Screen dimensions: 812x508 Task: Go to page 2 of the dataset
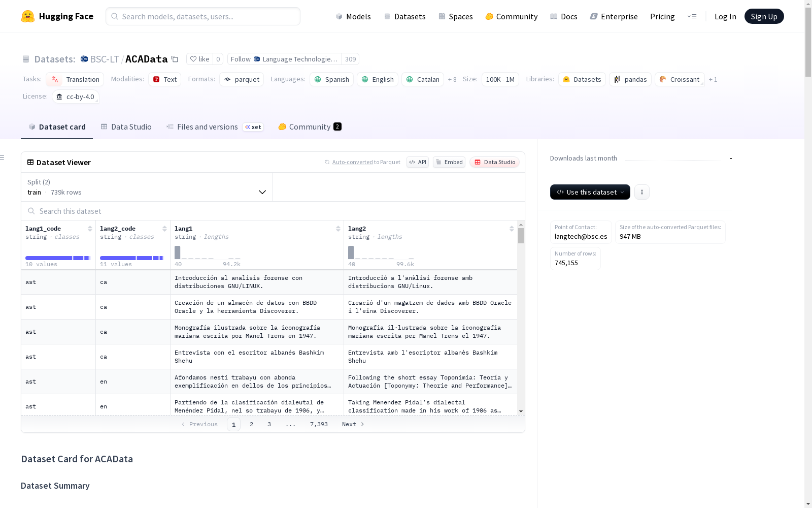(251, 424)
